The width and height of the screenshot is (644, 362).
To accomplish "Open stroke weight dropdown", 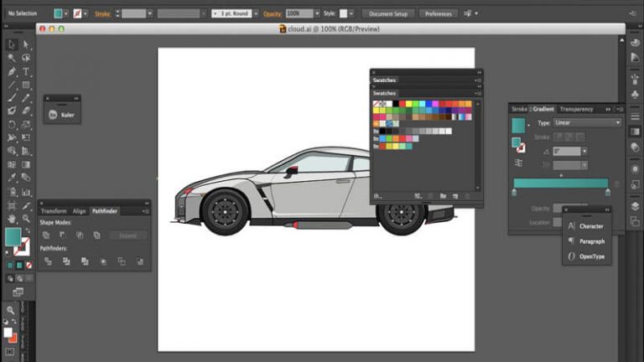I will coord(150,13).
